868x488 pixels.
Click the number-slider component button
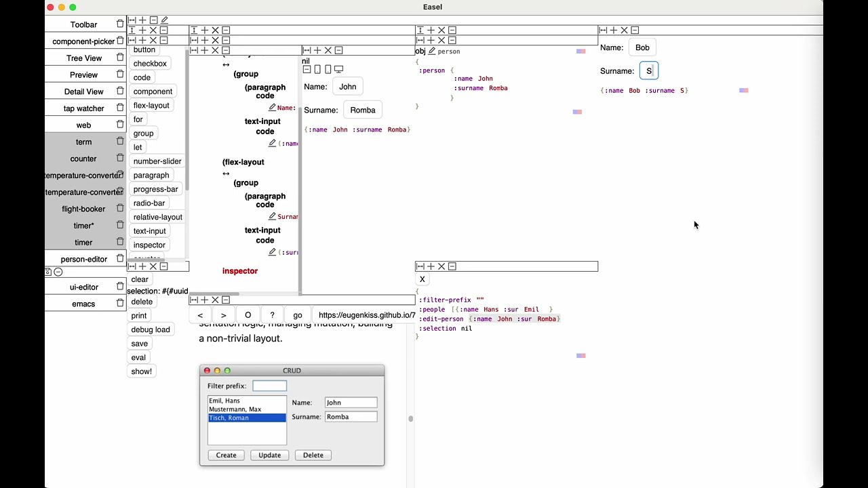(x=157, y=161)
